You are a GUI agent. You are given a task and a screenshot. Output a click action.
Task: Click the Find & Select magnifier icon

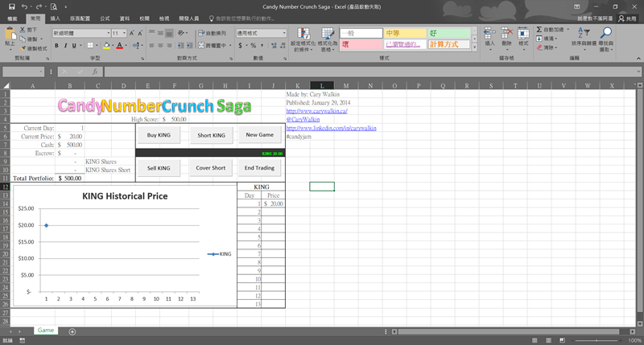(x=606, y=37)
